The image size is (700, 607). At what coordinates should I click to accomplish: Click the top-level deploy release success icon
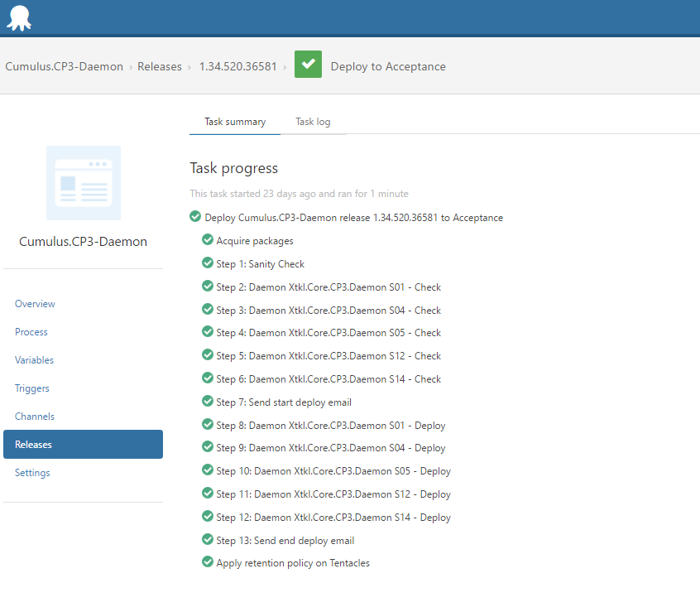point(195,217)
